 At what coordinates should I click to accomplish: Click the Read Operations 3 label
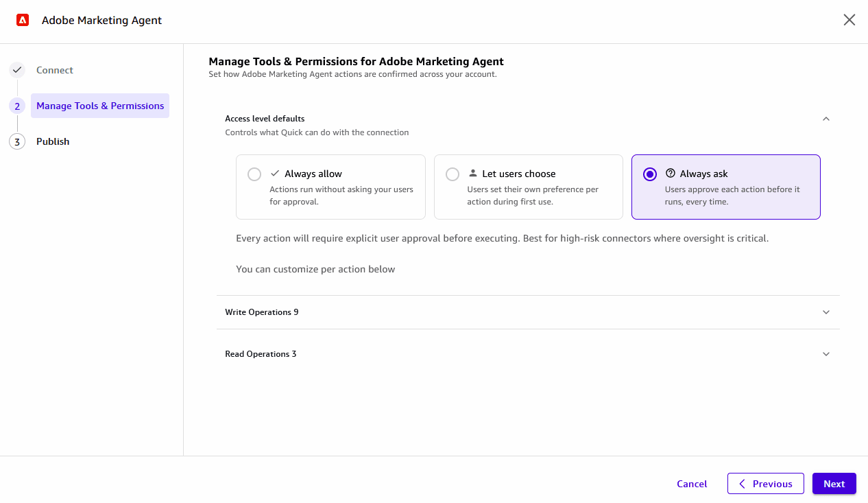click(x=261, y=354)
